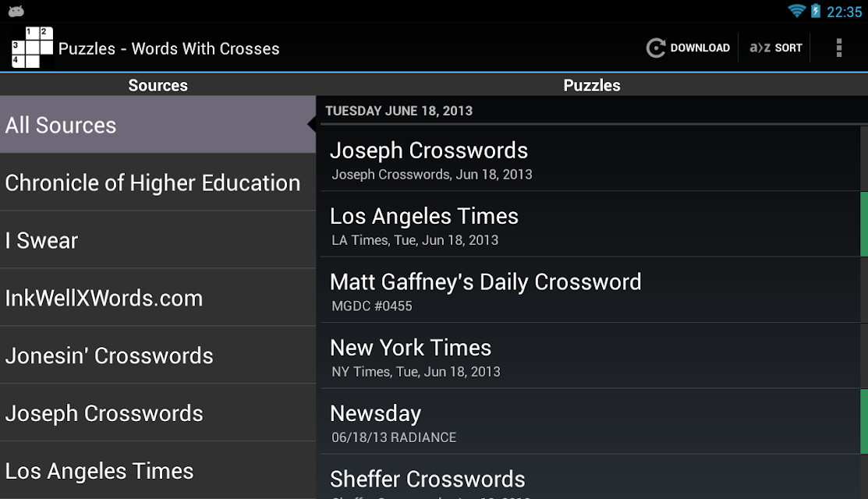Click the Puzzles column header
The width and height of the screenshot is (868, 499).
click(592, 85)
